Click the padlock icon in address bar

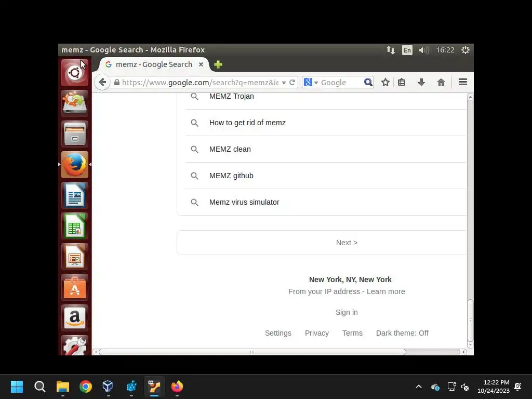click(x=117, y=82)
